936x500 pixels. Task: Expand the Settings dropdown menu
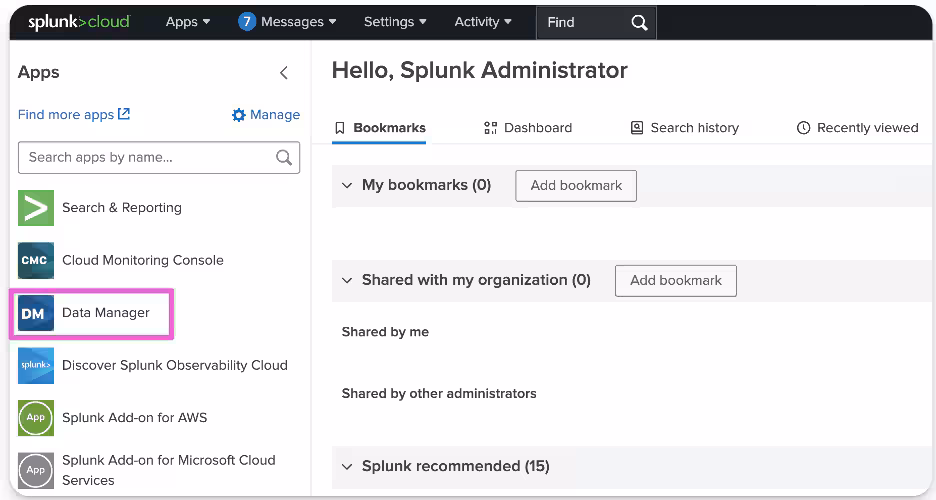395,22
